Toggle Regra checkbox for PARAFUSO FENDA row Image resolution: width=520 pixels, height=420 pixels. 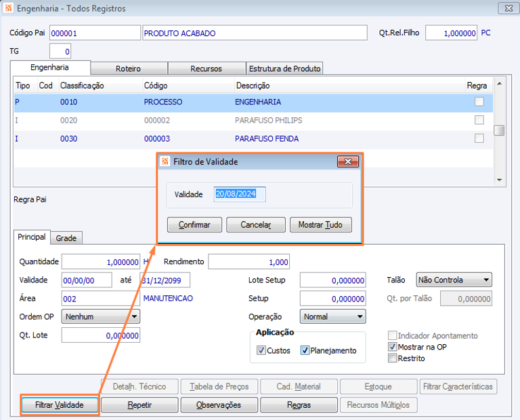coord(479,138)
